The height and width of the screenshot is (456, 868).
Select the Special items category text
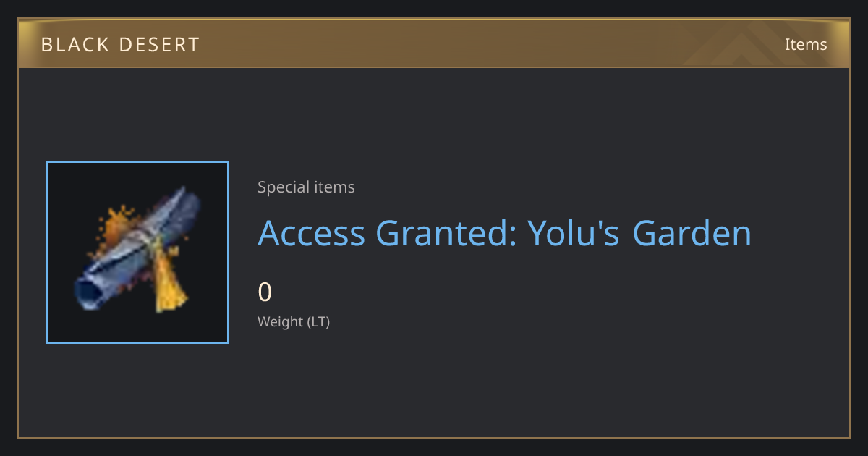point(306,187)
